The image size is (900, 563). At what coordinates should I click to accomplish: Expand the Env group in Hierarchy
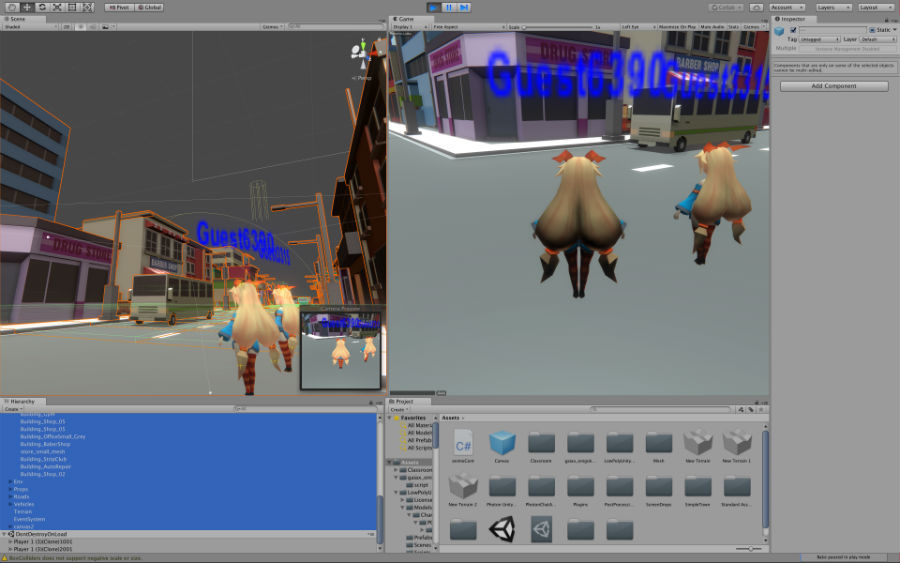point(10,482)
